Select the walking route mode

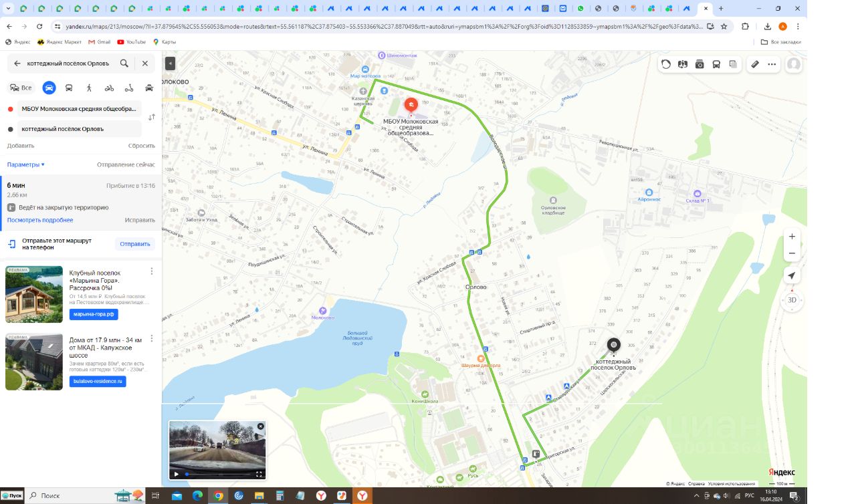[x=89, y=88]
